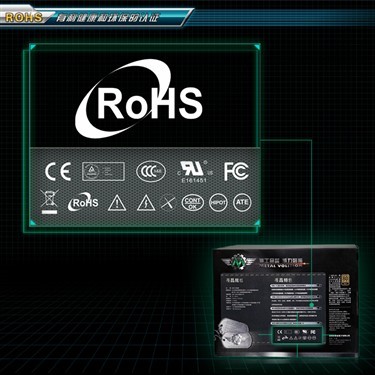Click the Chinese header text beside ROHS
The width and height of the screenshot is (375, 375).
pos(108,18)
